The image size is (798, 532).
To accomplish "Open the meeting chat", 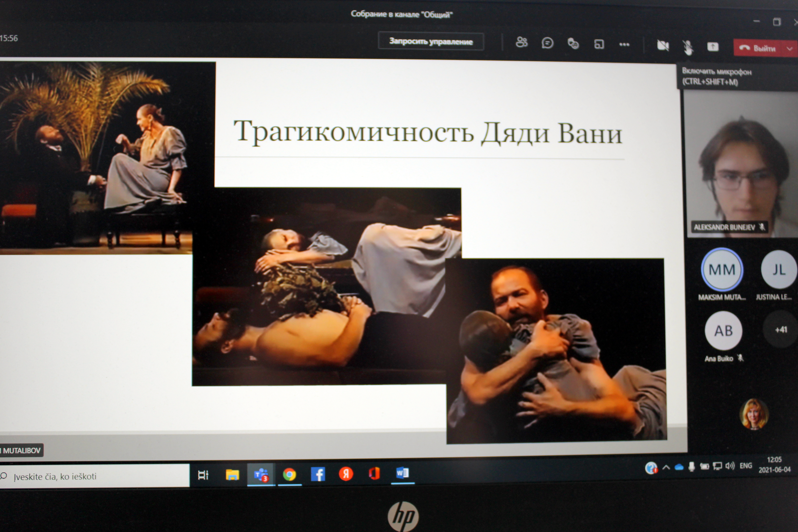I will 547,43.
